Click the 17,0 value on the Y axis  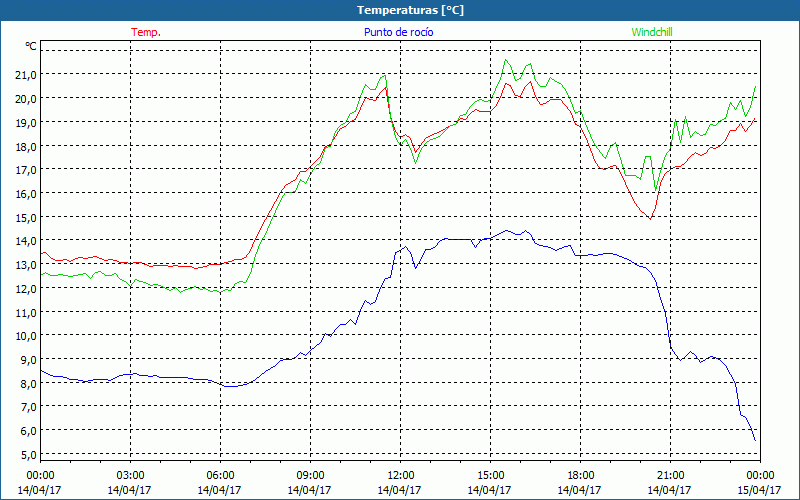coord(27,170)
